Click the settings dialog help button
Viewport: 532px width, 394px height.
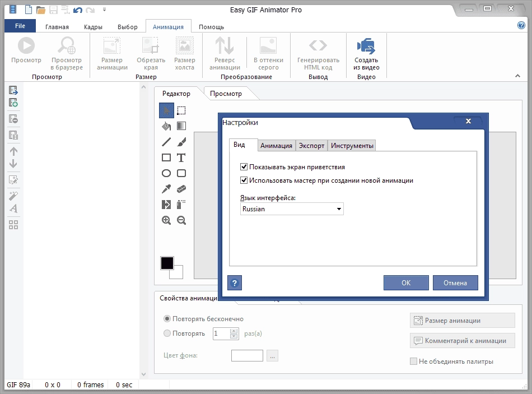coord(235,282)
